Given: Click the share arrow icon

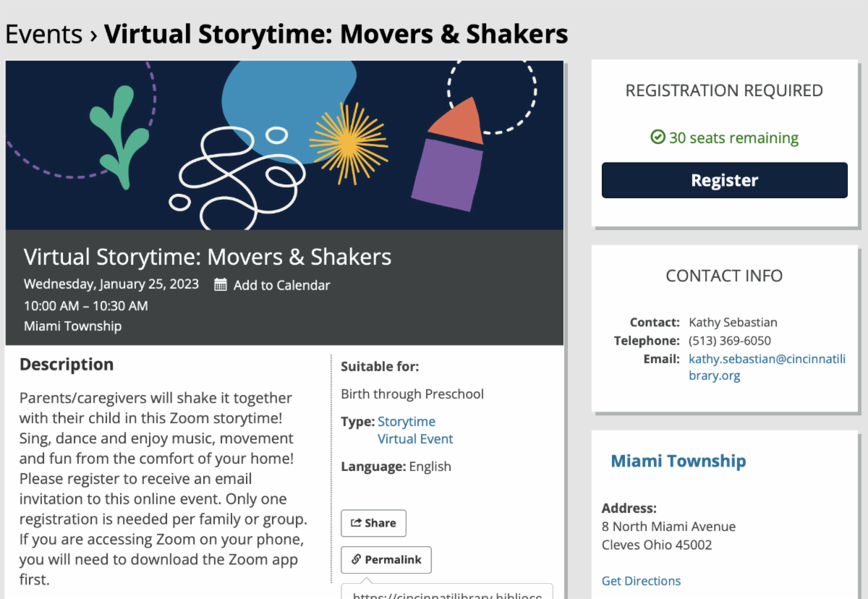Looking at the screenshot, I should (356, 523).
